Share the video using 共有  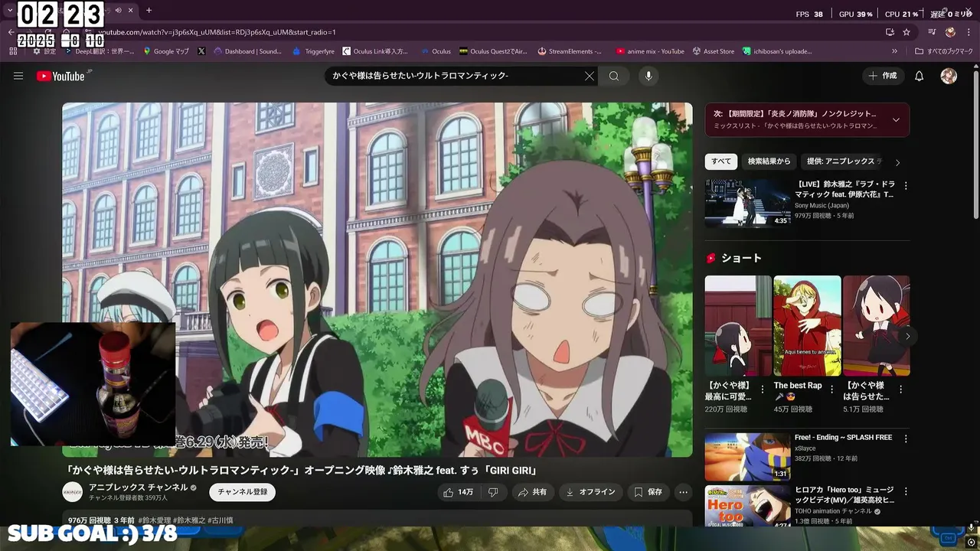click(x=533, y=492)
